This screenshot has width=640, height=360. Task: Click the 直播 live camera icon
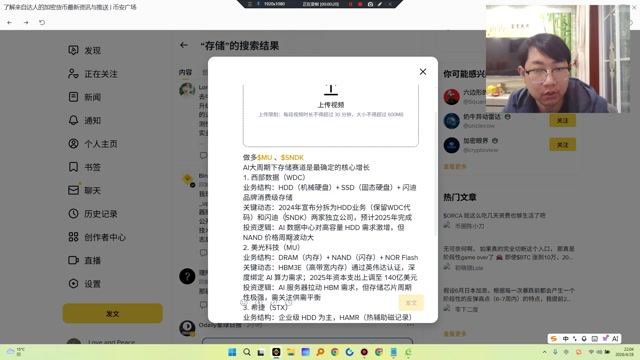(x=73, y=260)
